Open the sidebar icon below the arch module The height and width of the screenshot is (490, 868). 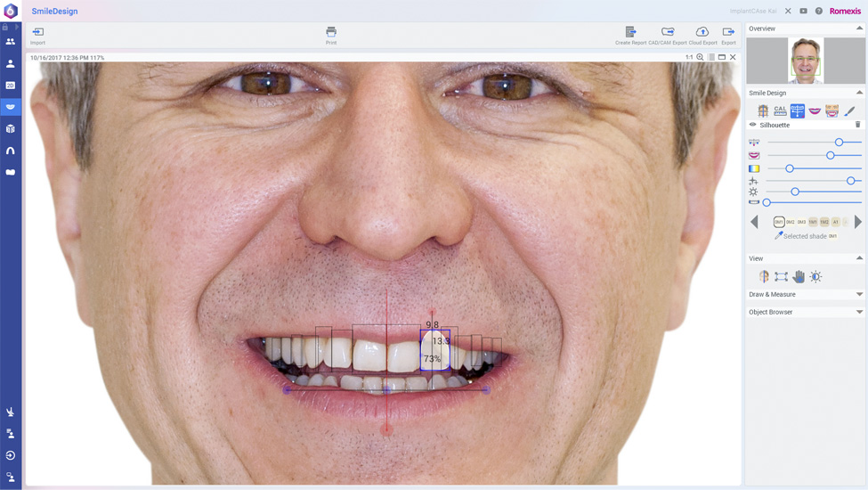coord(11,172)
